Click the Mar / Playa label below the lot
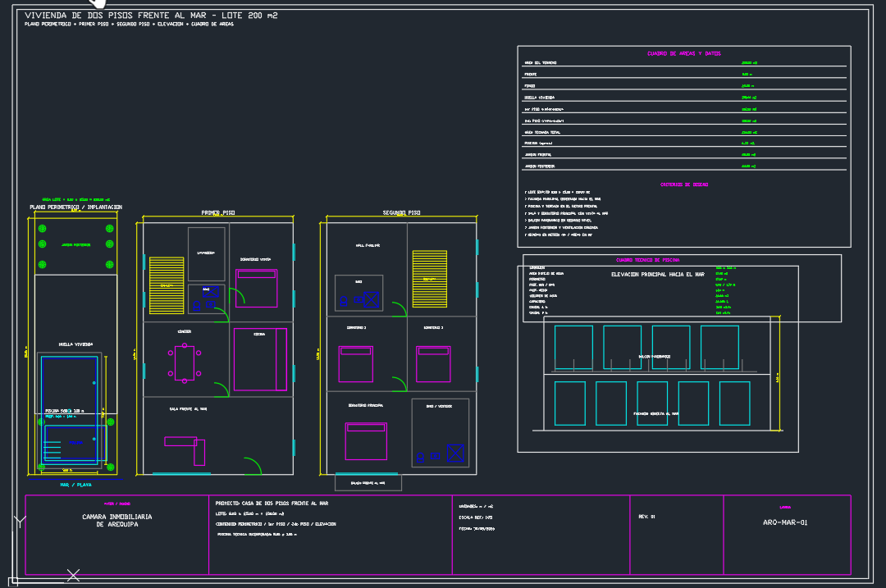 (x=75, y=485)
